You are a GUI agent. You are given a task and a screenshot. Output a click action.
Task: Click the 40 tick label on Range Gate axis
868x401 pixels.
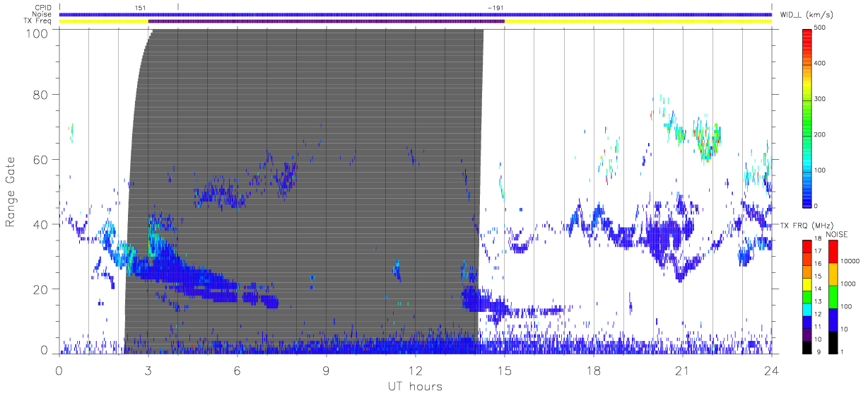(41, 224)
